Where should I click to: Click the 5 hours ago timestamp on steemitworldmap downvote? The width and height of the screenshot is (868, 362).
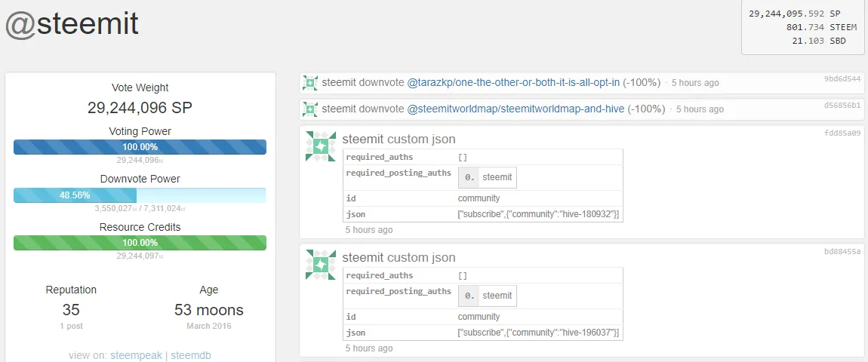(700, 109)
